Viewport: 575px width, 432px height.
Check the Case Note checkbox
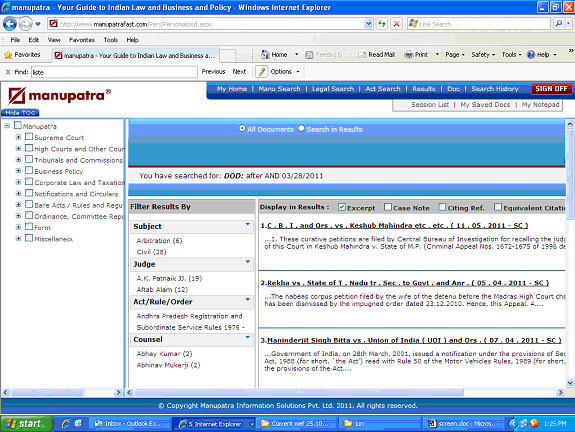click(388, 207)
